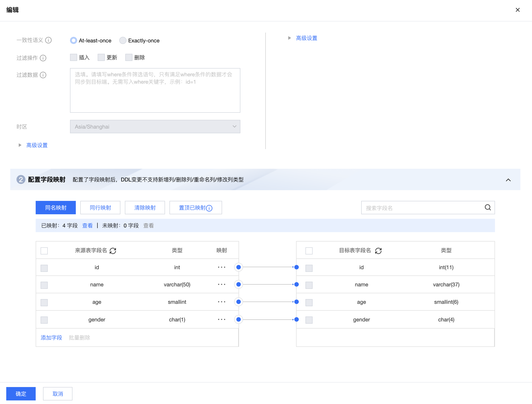Click refresh icon beside 目标表字段名
The image size is (532, 404).
[x=378, y=251]
